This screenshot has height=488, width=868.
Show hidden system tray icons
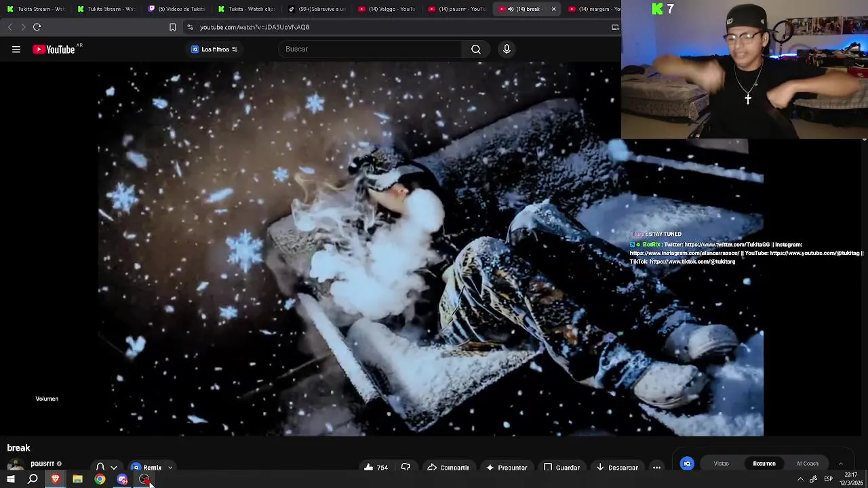point(800,479)
